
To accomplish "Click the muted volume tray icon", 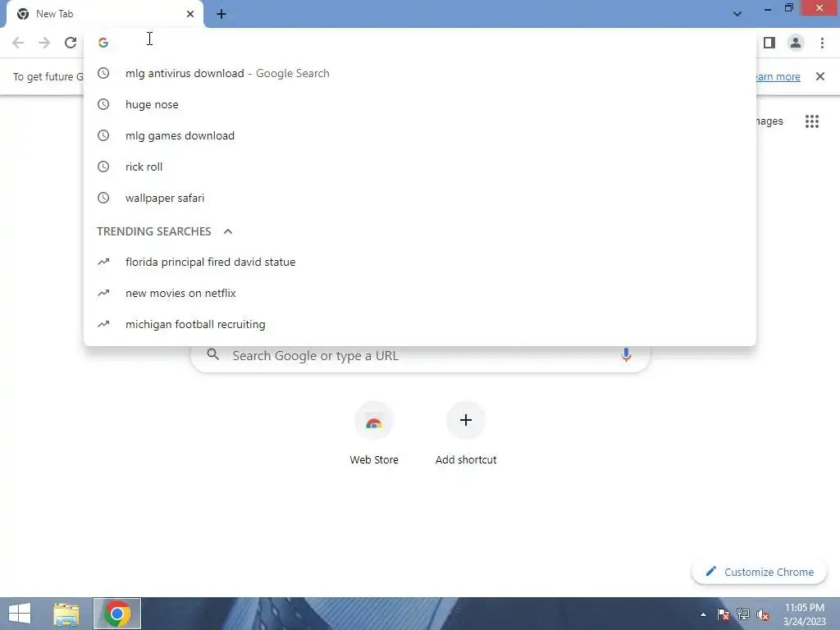I will click(x=763, y=614).
